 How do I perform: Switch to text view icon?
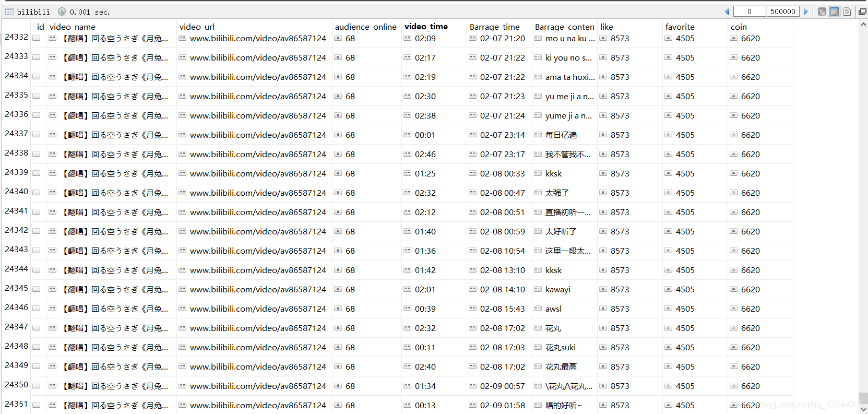tap(847, 11)
